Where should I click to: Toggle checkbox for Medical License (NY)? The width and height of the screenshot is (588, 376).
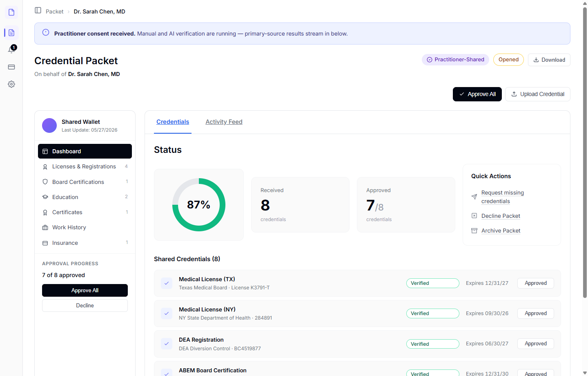point(167,313)
